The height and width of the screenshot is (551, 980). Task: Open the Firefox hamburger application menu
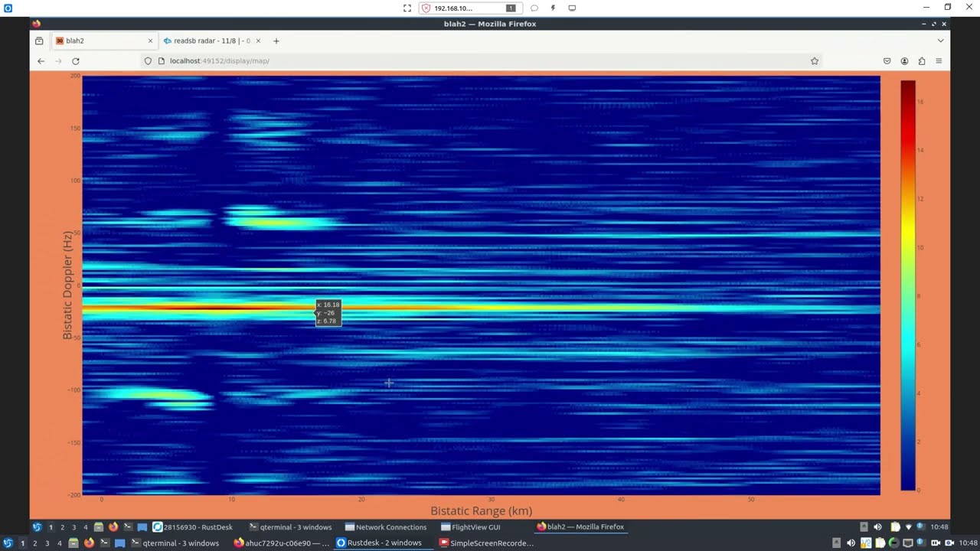939,61
